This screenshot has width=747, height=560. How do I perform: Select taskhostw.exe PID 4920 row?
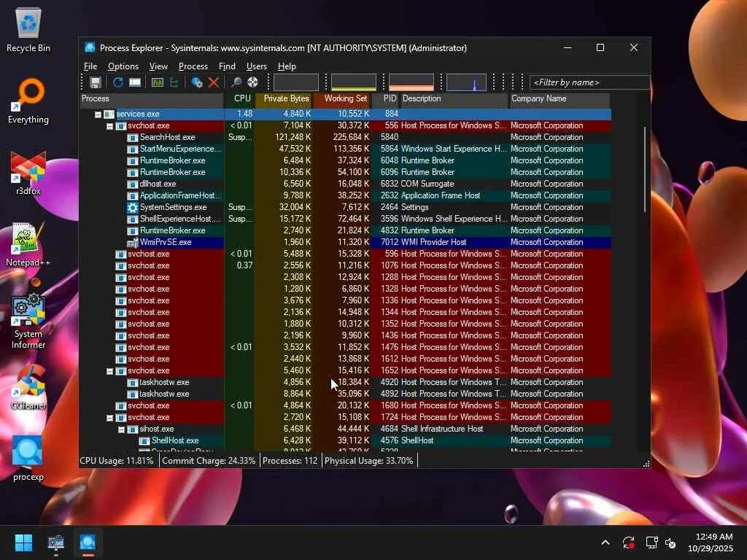click(x=345, y=382)
